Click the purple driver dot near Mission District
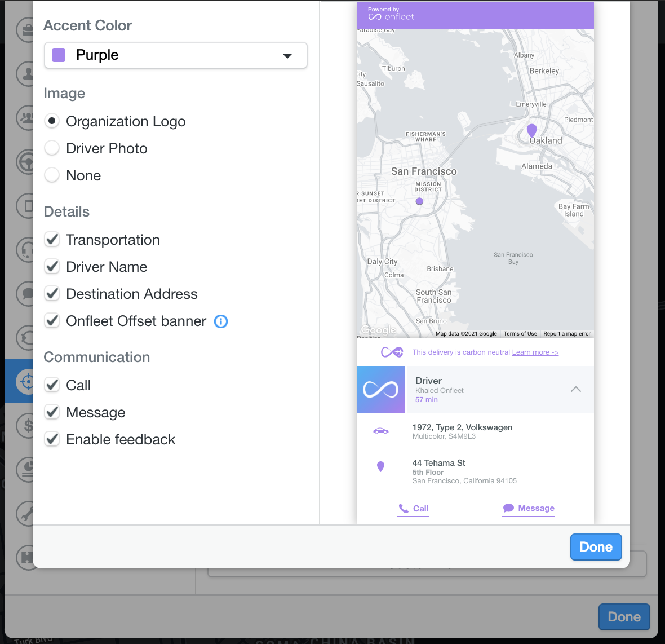The width and height of the screenshot is (665, 644). (419, 201)
